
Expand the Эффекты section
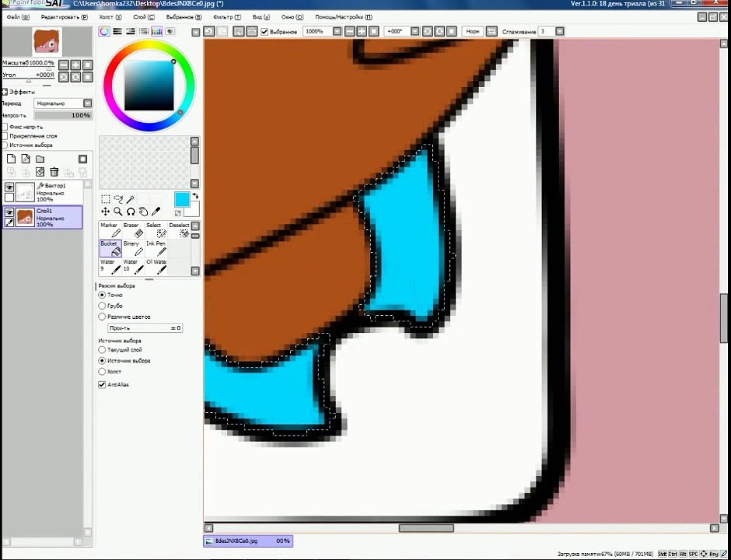coord(5,92)
